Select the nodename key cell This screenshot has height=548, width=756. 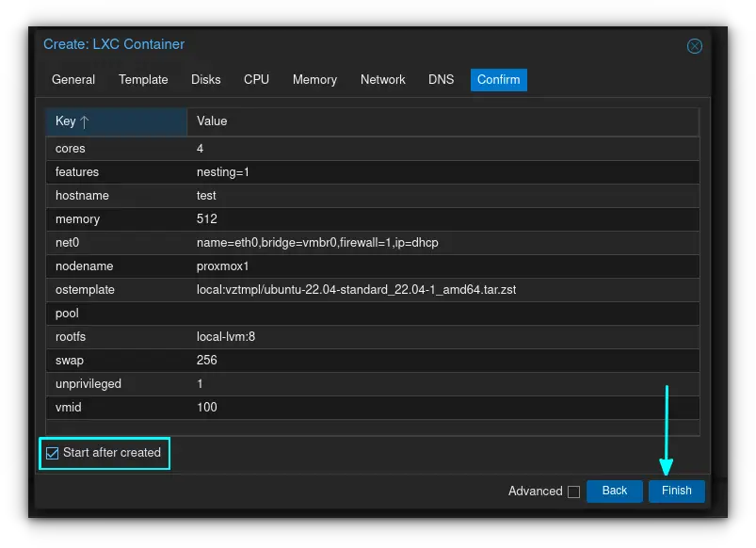(116, 266)
